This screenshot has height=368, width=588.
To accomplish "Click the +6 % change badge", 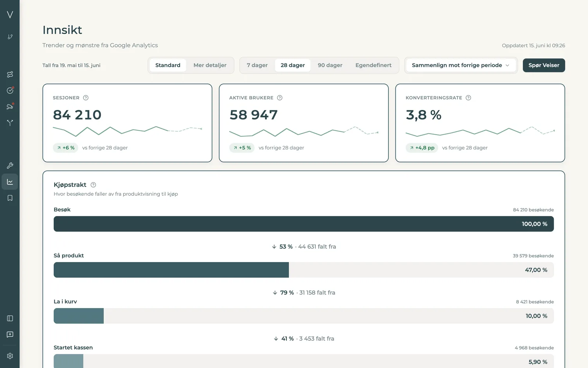I will 65,148.
